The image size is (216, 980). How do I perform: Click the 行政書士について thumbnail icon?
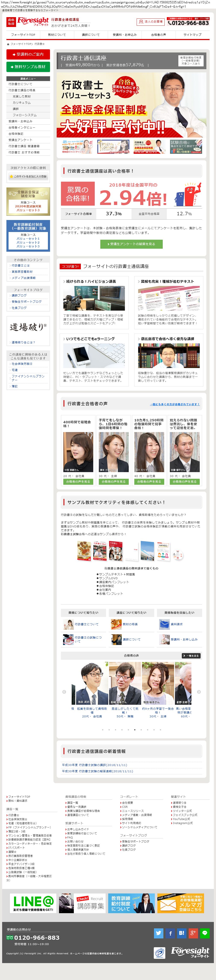click(x=68, y=624)
